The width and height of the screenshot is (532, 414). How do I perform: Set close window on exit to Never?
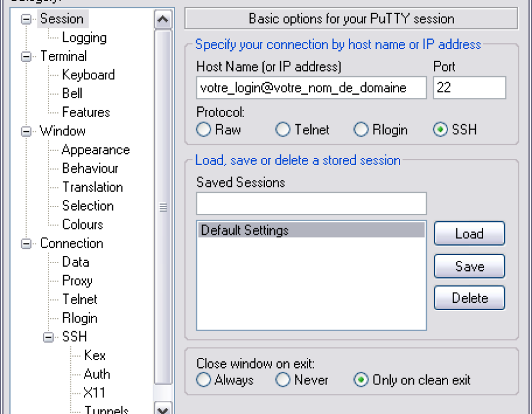pos(283,380)
